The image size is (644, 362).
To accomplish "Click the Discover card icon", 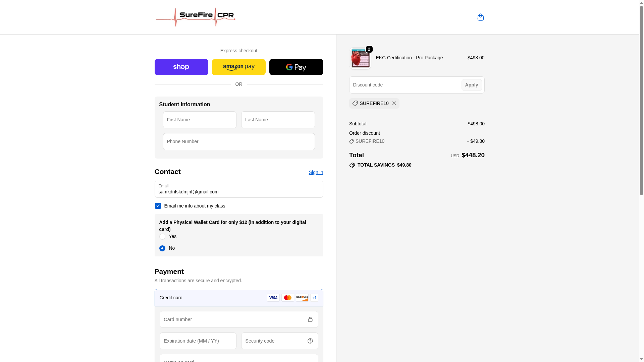I will (302, 298).
